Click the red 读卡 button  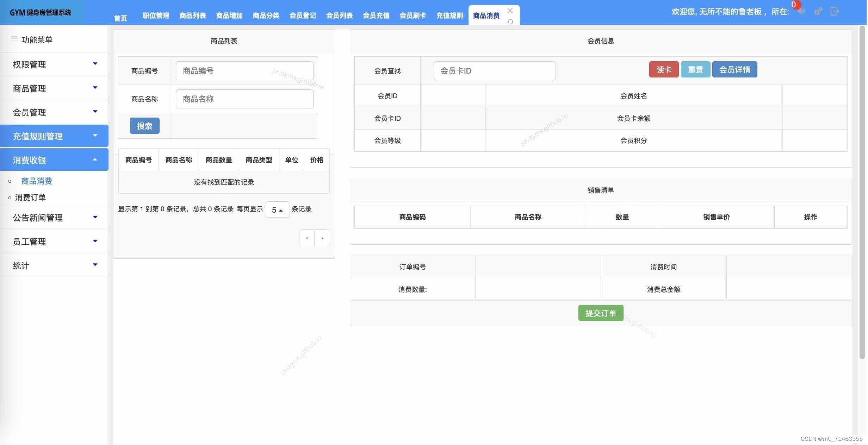click(664, 69)
